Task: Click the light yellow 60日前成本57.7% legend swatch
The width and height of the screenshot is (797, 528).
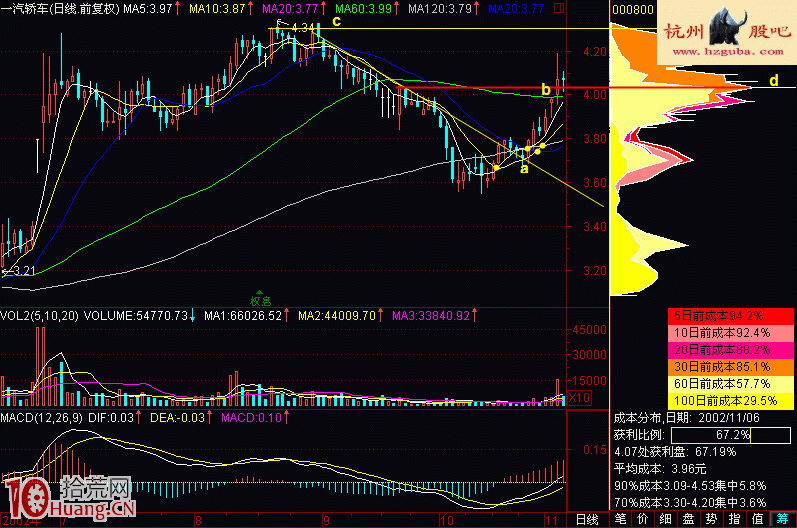Action: [731, 384]
